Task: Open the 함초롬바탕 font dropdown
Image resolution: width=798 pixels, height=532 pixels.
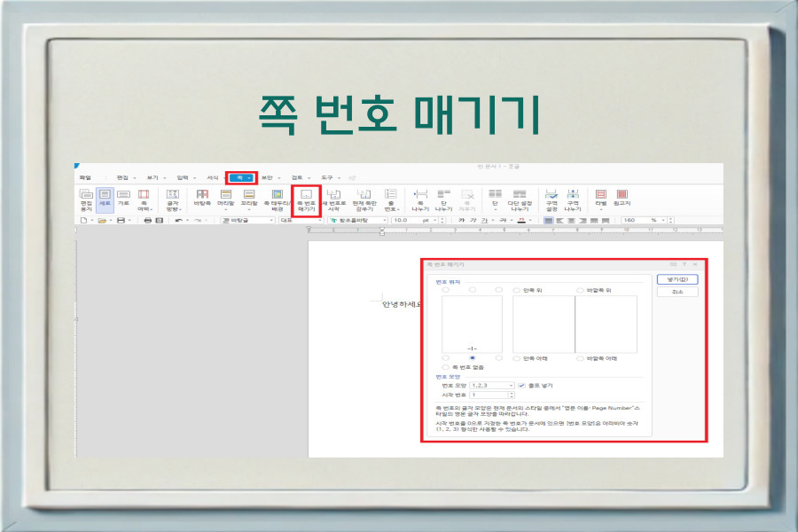Action: [357, 221]
